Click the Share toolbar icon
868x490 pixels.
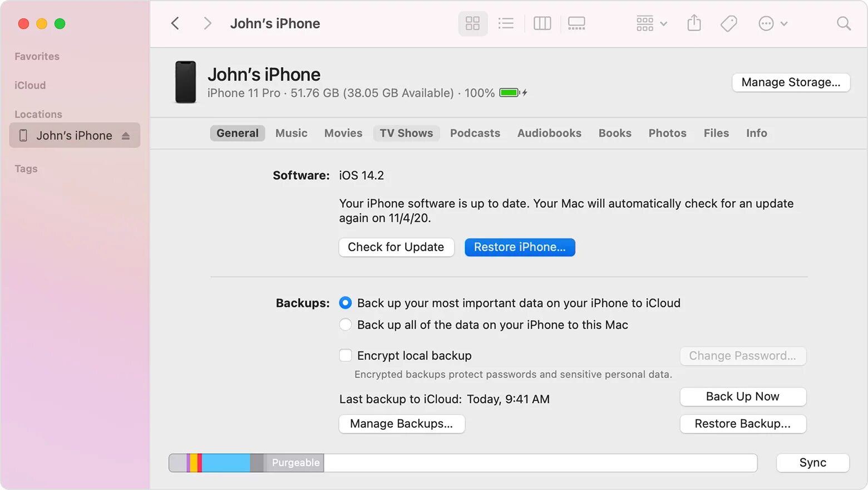[x=694, y=23]
